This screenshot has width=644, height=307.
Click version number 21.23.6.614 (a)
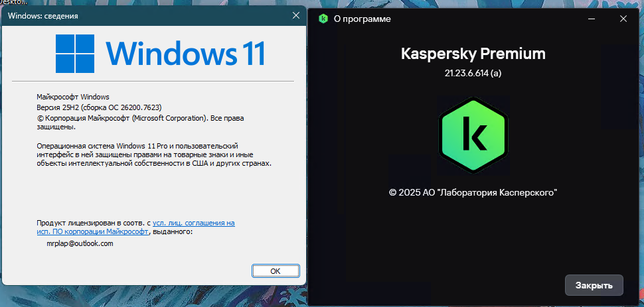point(473,73)
